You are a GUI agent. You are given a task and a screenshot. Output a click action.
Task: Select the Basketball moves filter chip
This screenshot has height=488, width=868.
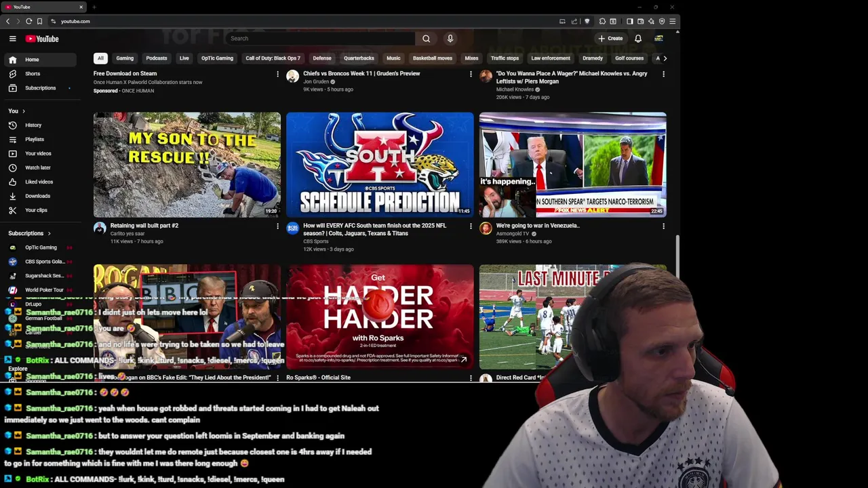click(x=433, y=58)
